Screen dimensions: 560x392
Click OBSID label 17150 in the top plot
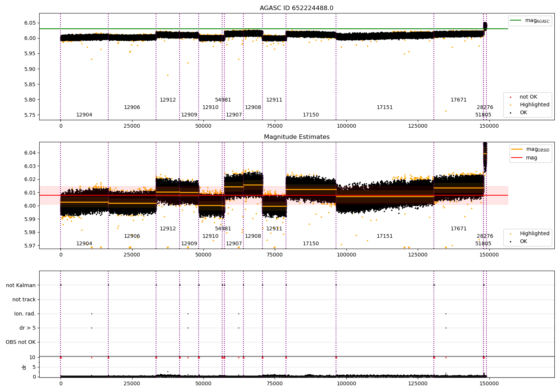point(311,115)
